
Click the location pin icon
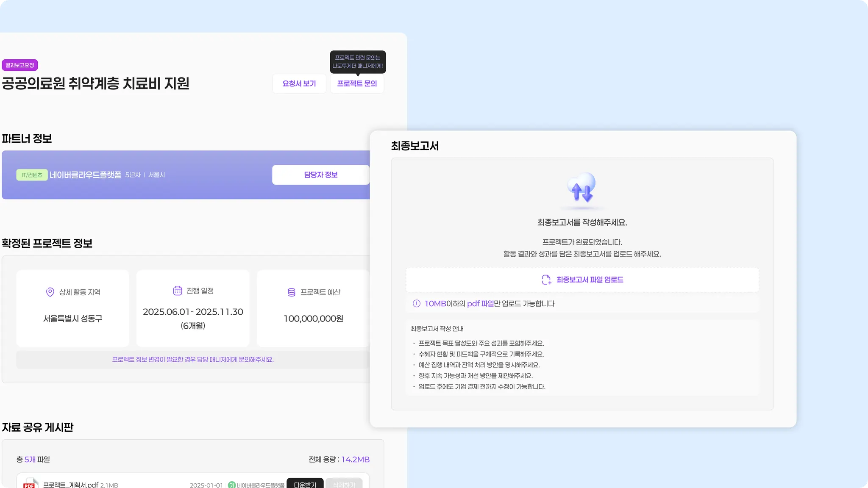coord(50,292)
